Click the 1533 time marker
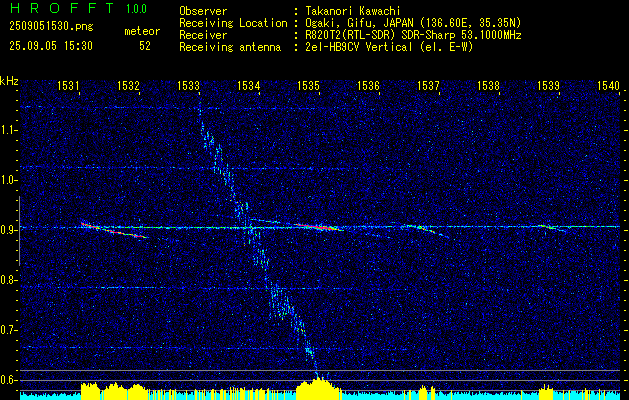Screen dimensions: 629x400 [188, 85]
